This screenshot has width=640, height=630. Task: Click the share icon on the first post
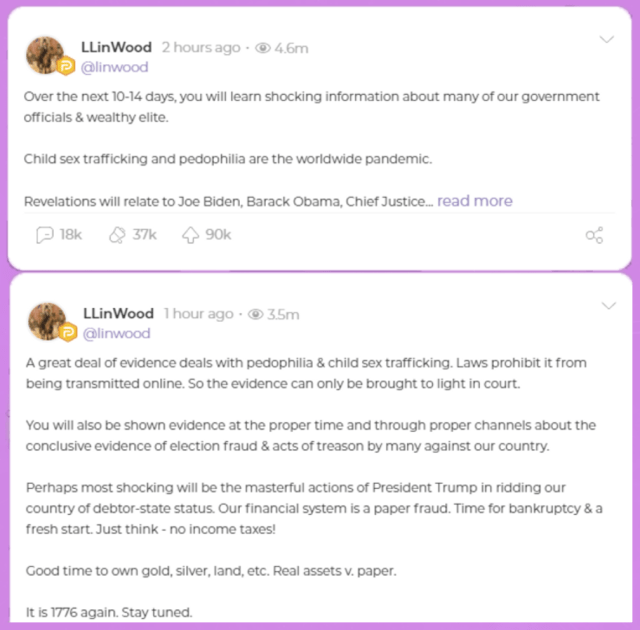[594, 236]
